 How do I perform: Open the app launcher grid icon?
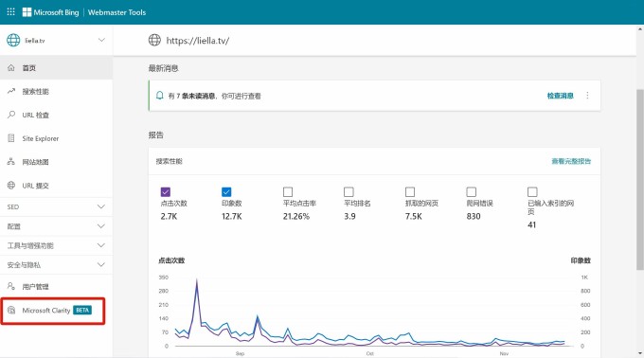[x=11, y=12]
